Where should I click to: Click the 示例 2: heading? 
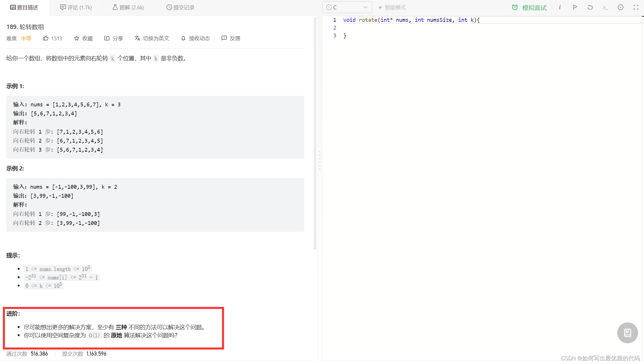[x=15, y=168]
